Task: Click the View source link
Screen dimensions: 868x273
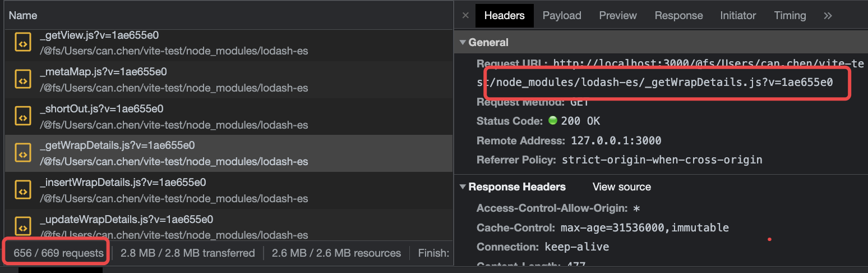Action: coord(622,187)
